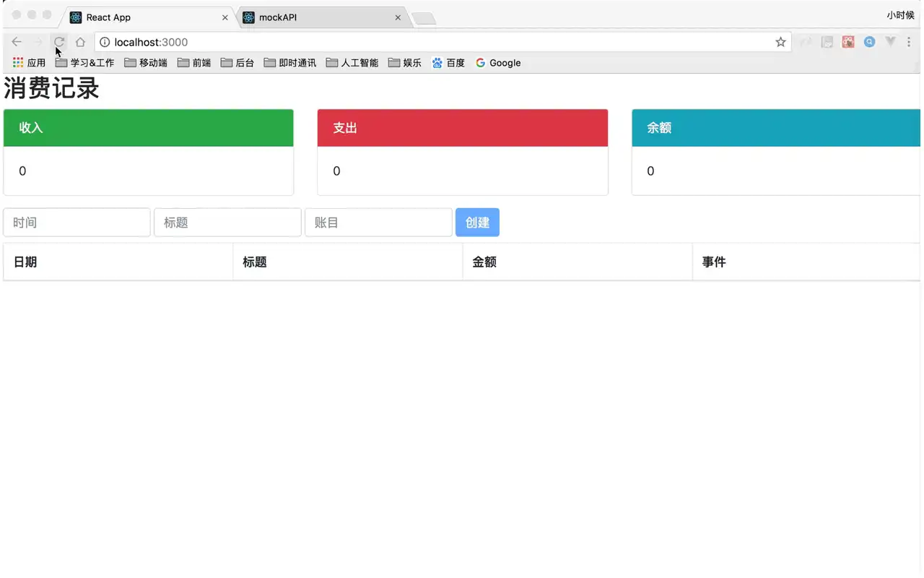Reload the localhost page
This screenshot has width=924, height=578.
tap(60, 42)
